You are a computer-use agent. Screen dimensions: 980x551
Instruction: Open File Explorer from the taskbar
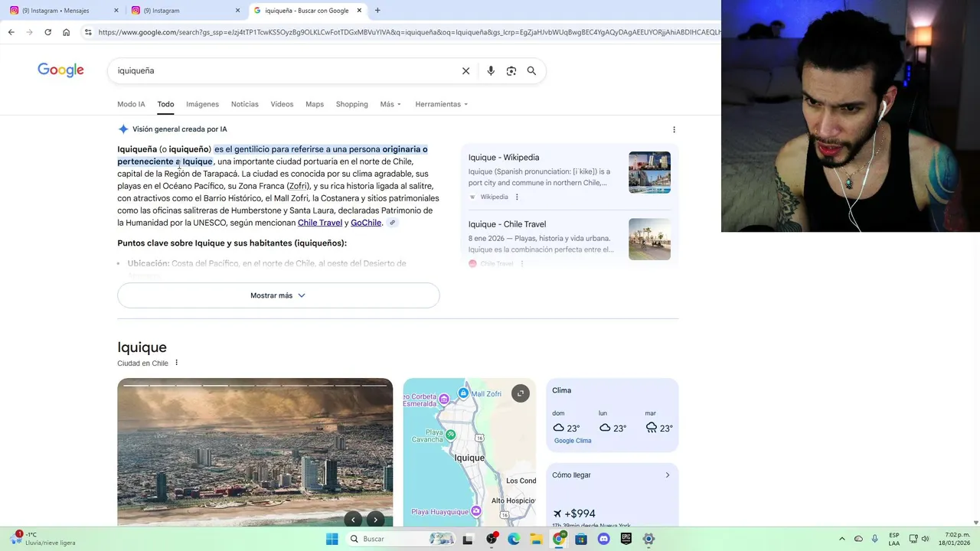click(536, 539)
